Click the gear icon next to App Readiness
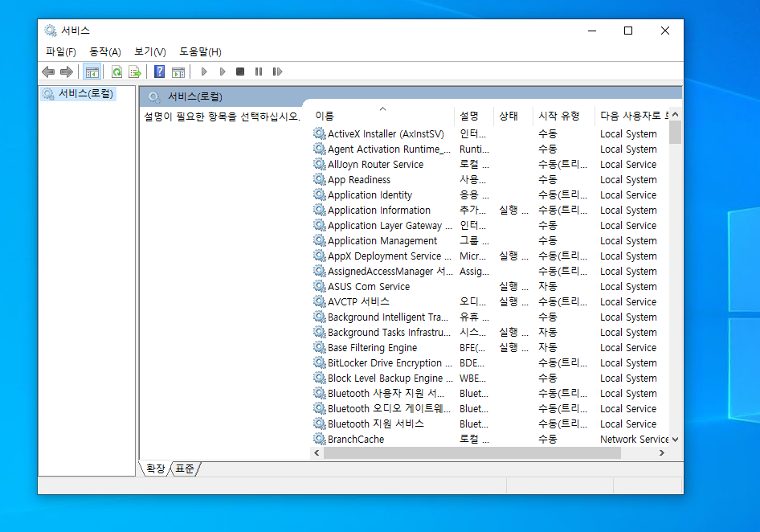The image size is (760, 532). 320,179
